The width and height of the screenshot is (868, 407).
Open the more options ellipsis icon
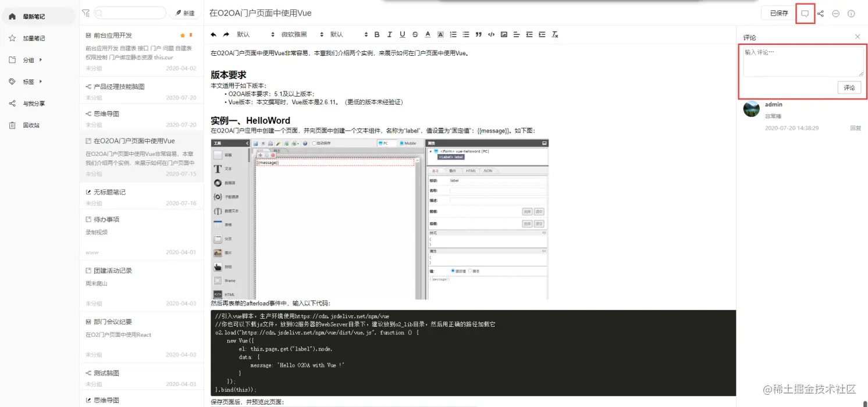coord(836,13)
